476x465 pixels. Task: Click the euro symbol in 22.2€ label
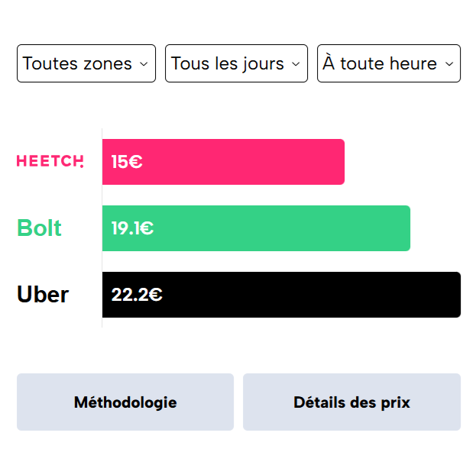(156, 295)
